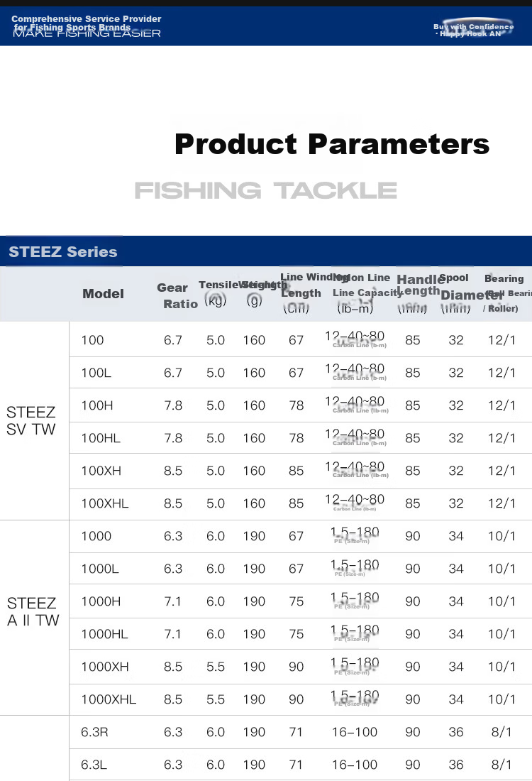
Task: Click gear ratio '7.8' in the 100H row
Action: point(172,405)
